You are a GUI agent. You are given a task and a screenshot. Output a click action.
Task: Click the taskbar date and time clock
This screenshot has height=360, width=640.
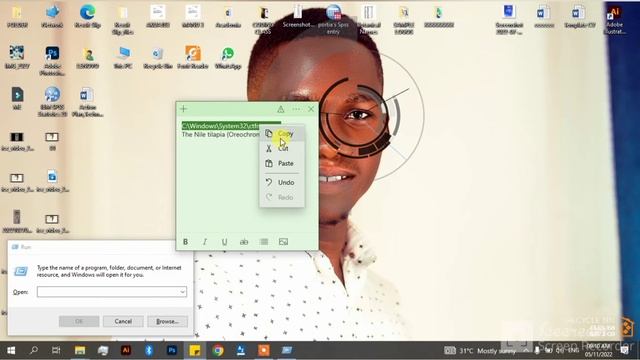tap(598, 351)
